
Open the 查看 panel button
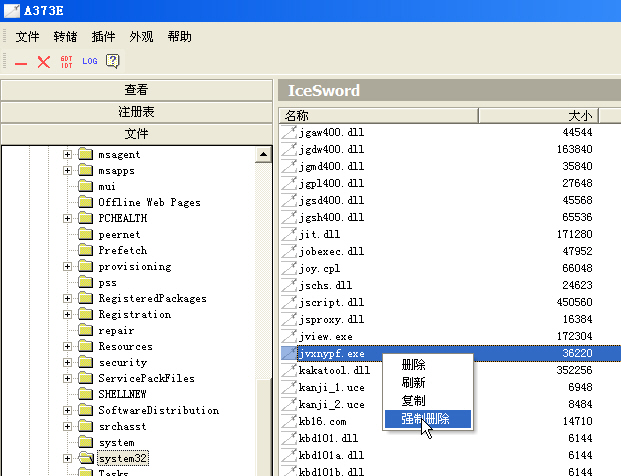coord(137,90)
